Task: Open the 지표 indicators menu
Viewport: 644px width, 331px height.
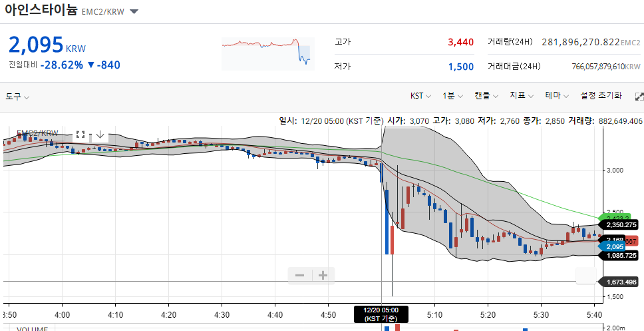Action: coord(522,96)
